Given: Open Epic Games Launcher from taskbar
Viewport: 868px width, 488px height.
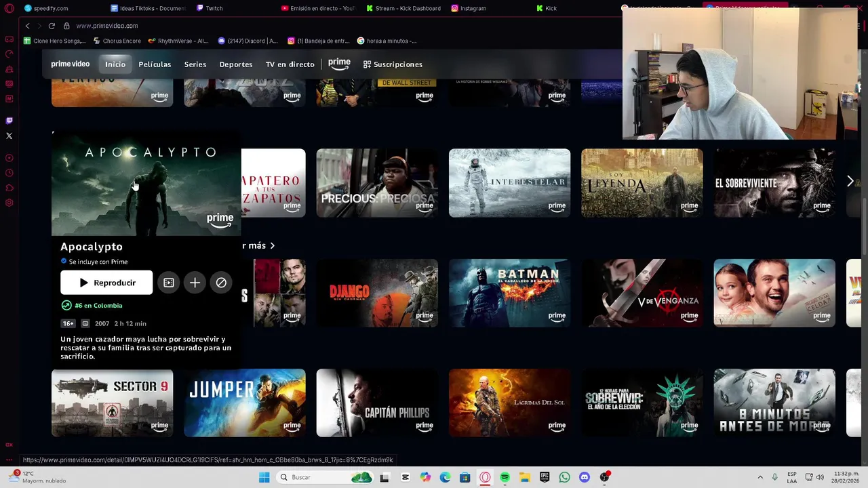Looking at the screenshot, I should point(545,477).
